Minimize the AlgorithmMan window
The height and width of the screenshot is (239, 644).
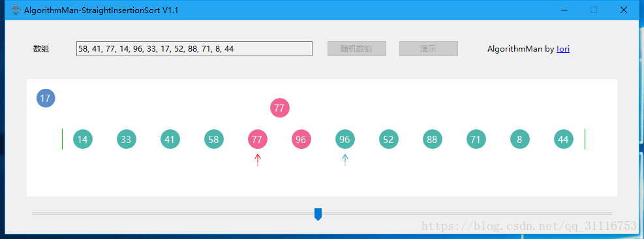564,10
